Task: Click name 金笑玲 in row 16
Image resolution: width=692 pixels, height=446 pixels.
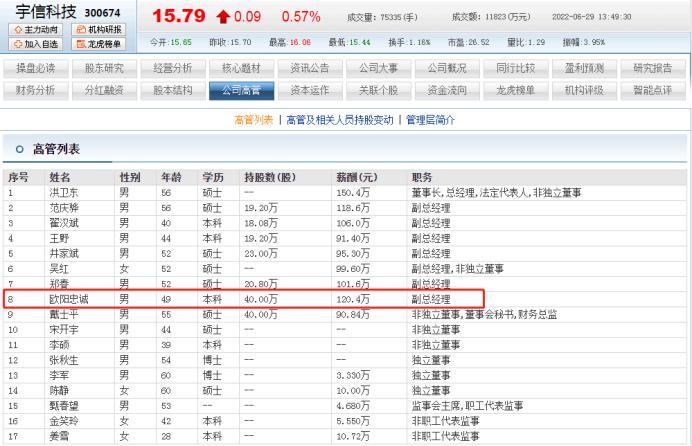Action: click(64, 421)
